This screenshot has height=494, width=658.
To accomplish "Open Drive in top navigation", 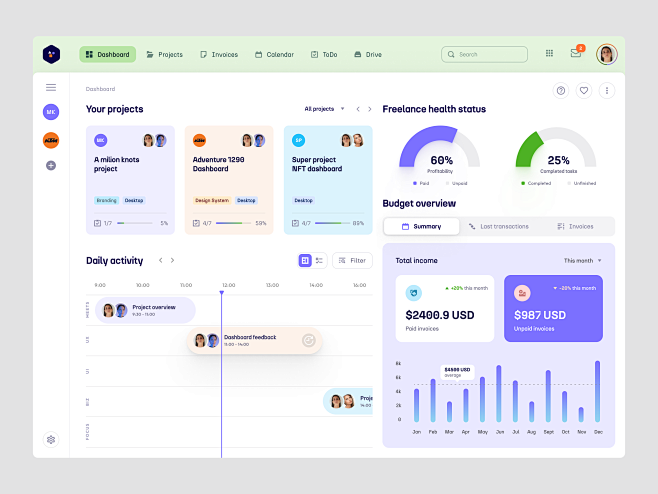I will tap(368, 54).
